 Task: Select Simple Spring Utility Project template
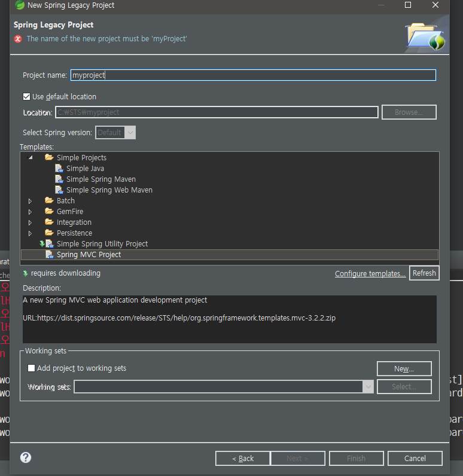102,244
